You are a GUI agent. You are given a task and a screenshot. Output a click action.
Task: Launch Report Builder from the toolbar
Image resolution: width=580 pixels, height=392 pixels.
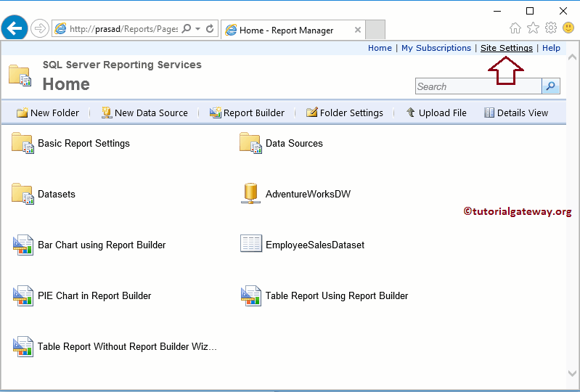tap(247, 113)
